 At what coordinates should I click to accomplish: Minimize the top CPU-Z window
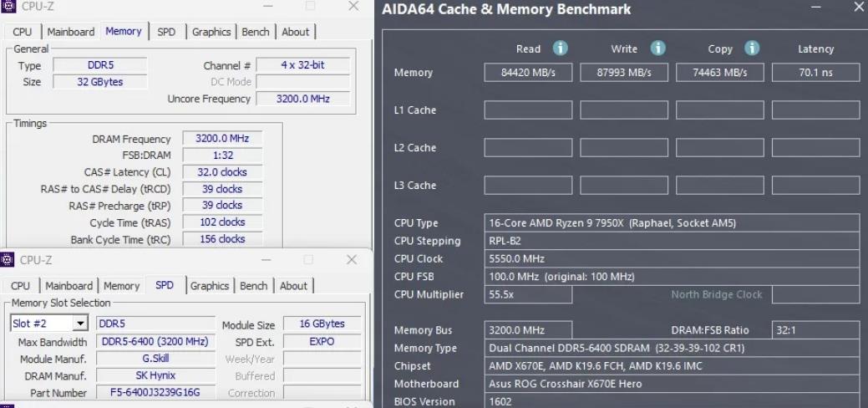pyautogui.click(x=267, y=7)
